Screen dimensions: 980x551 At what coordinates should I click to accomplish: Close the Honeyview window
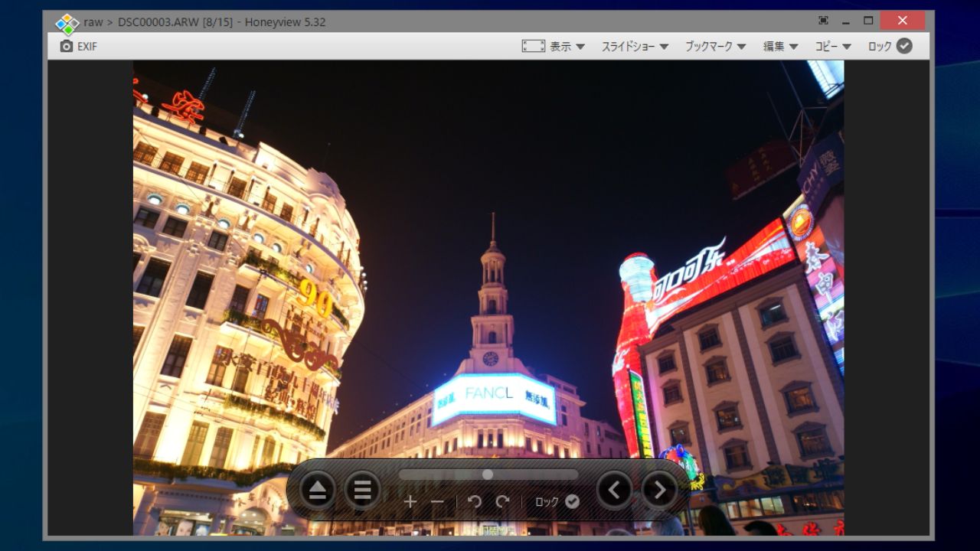902,21
